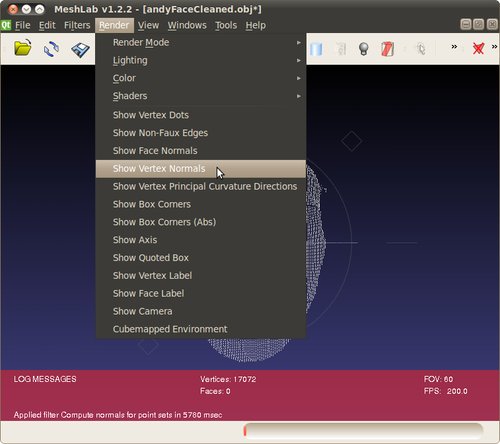The width and height of the screenshot is (500, 444).
Task: Enable Show Vertex Normals
Action: tap(201, 169)
